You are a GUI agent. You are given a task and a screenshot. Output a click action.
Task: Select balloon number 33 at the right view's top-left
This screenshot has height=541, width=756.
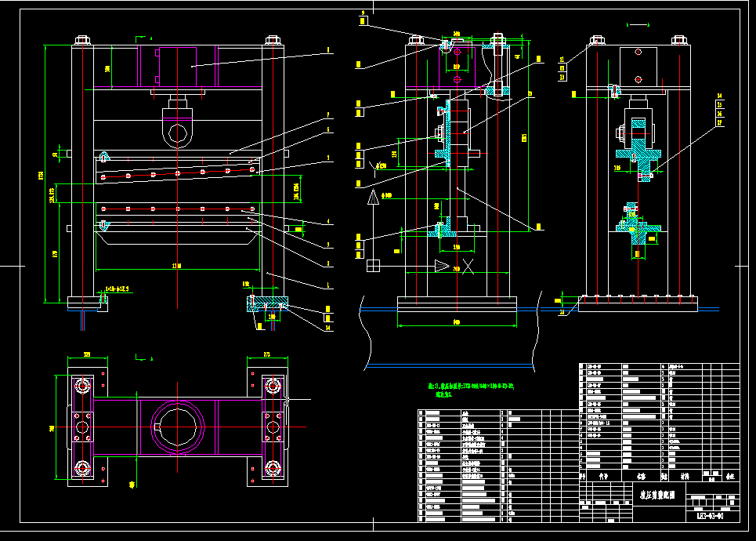pos(562,77)
